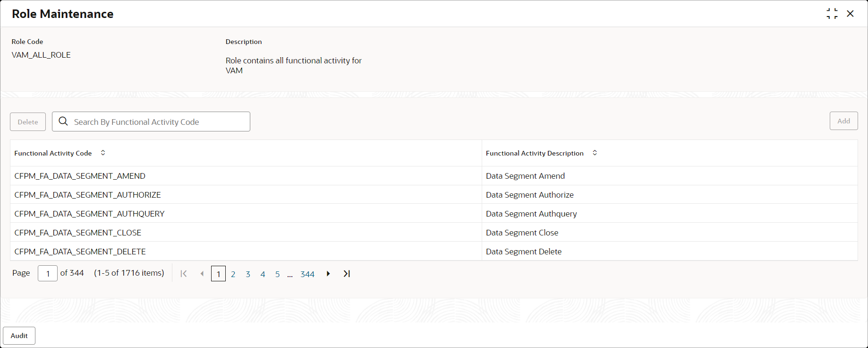Close the Role Maintenance dialog
The image size is (868, 348).
click(850, 14)
